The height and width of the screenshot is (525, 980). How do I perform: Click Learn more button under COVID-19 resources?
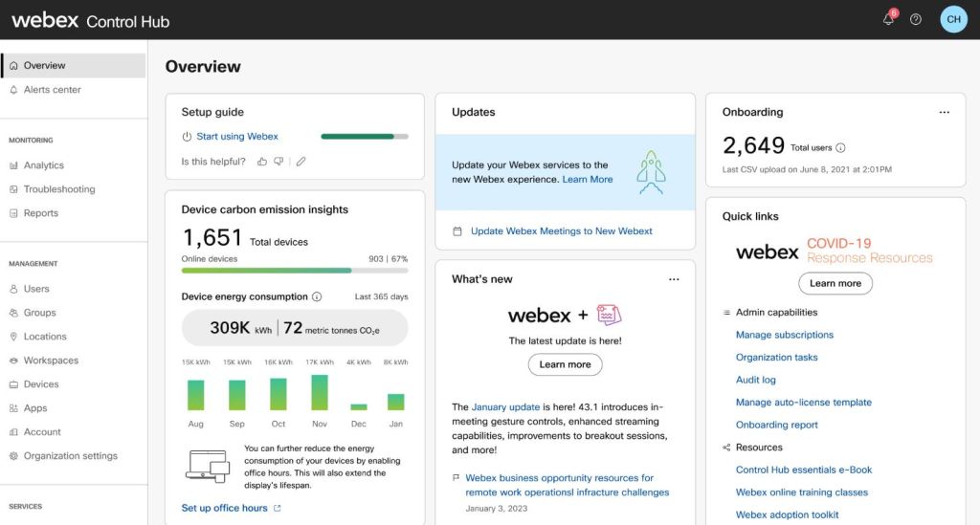pyautogui.click(x=835, y=283)
